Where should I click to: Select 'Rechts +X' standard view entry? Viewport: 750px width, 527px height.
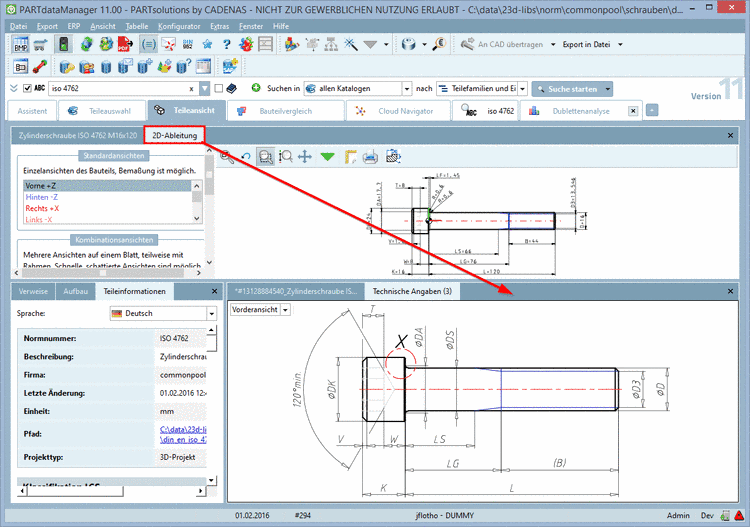click(44, 208)
